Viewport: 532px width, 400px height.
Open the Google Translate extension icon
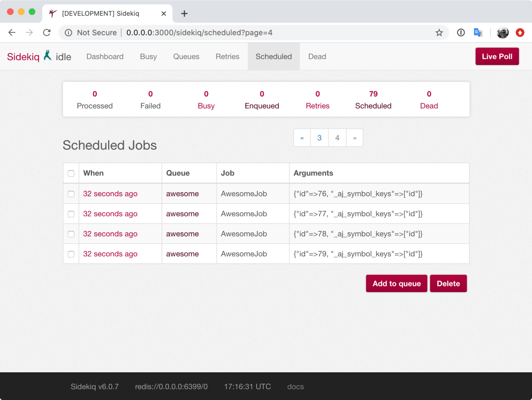(x=478, y=33)
